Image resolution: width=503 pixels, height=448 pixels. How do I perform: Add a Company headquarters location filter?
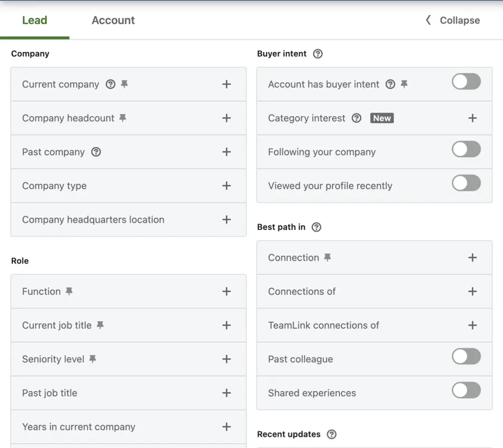pos(227,220)
